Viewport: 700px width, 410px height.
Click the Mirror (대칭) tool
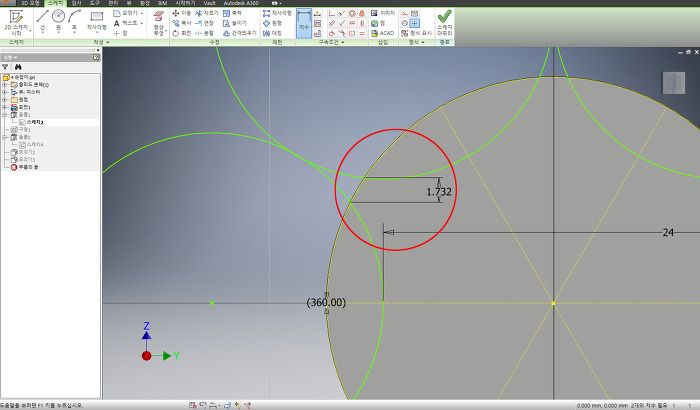(272, 33)
